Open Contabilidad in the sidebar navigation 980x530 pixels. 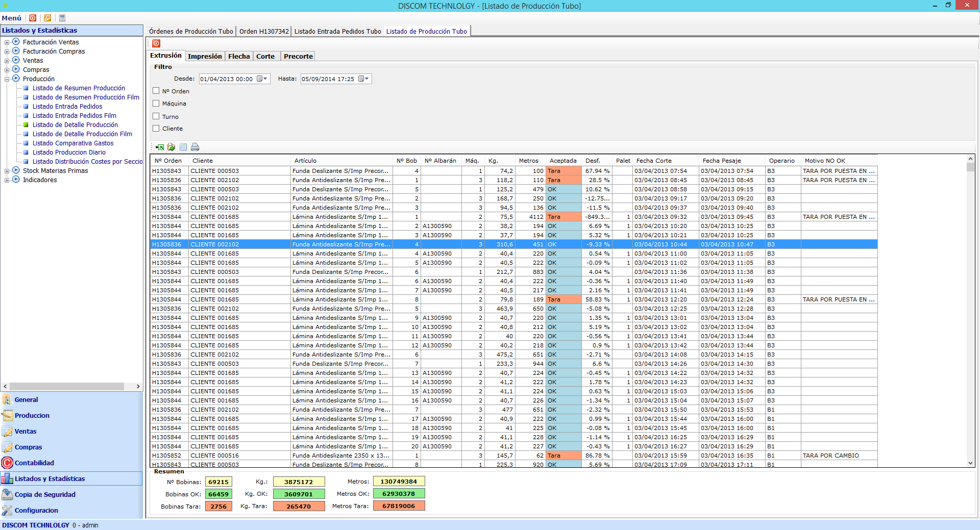(x=34, y=463)
